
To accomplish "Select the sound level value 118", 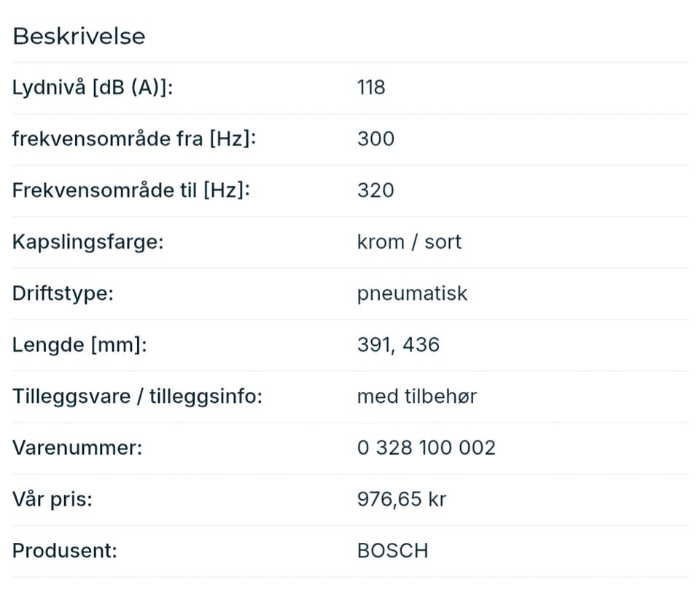I will point(371,88).
